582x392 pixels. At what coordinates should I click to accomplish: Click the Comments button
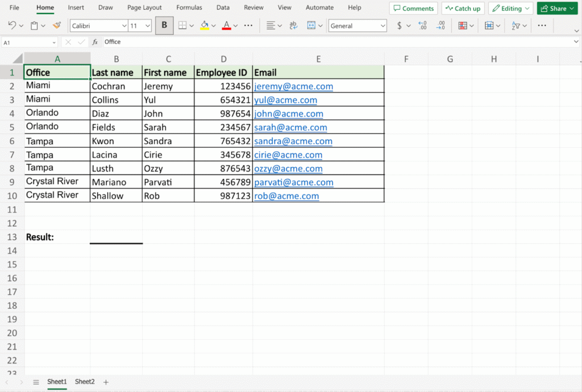pyautogui.click(x=414, y=8)
